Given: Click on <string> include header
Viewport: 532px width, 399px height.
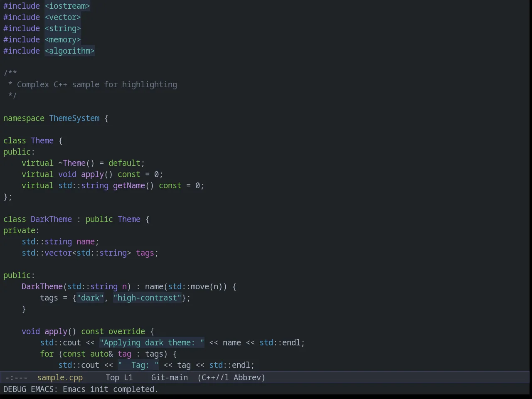Looking at the screenshot, I should coord(63,28).
